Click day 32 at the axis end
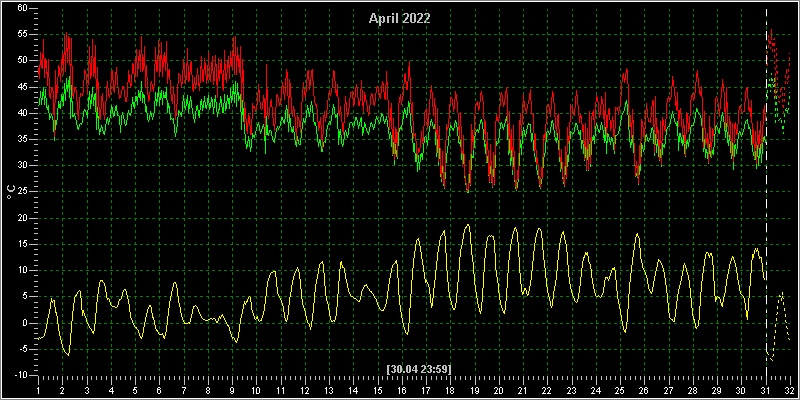 tap(790, 389)
